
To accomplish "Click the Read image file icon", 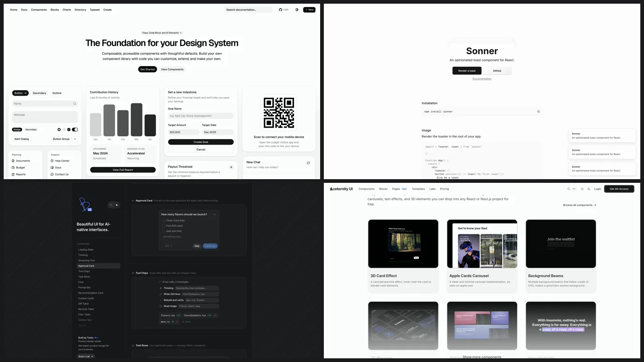I will point(161,306).
